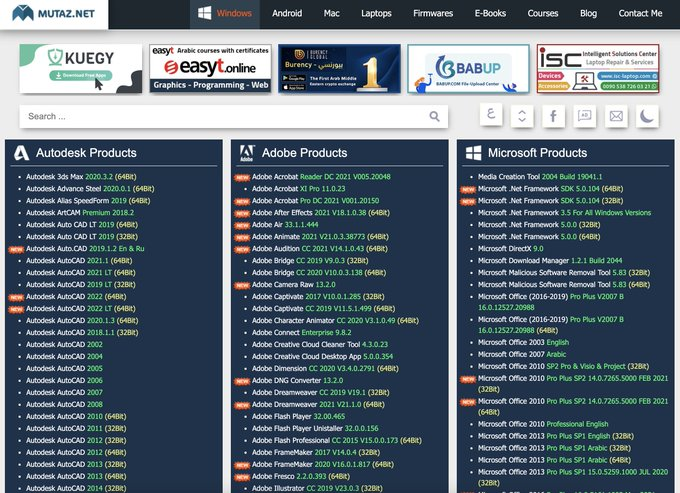Click the ISC laptop repair banner
This screenshot has width=680, height=493.
598,69
